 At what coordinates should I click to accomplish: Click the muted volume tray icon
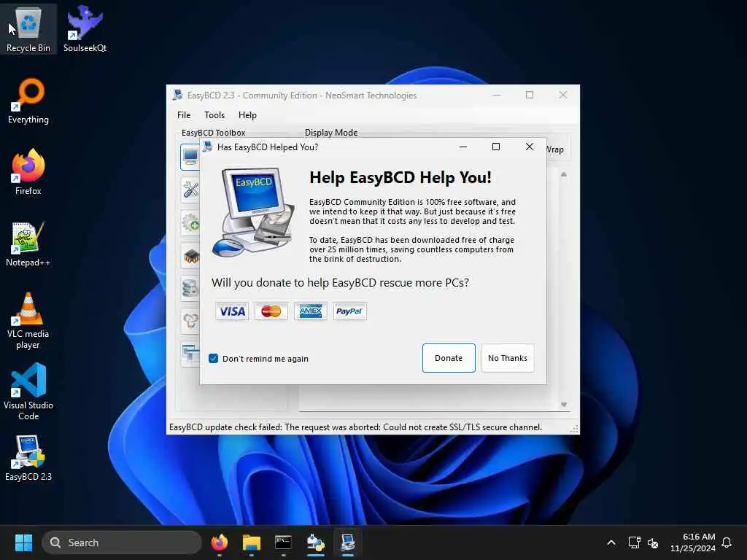pos(653,542)
